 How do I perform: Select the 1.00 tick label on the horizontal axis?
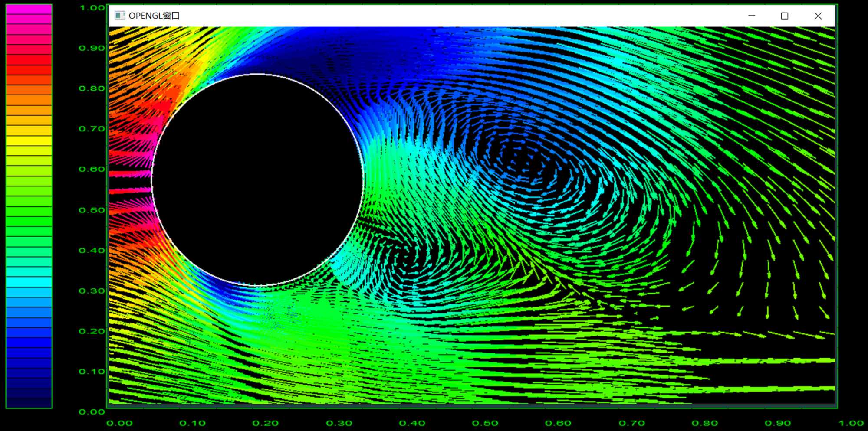851,423
